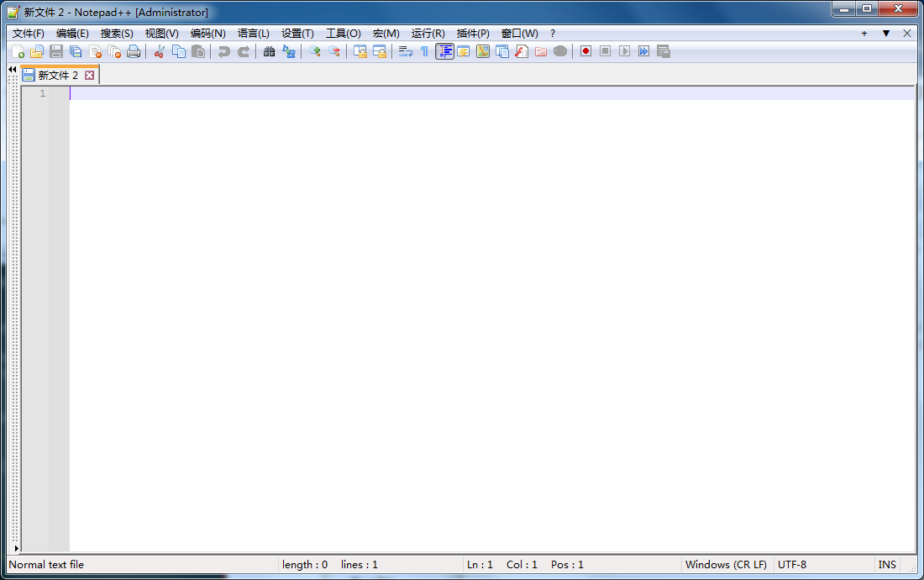This screenshot has width=924, height=580.
Task: Toggle the indent guide button
Action: 444,51
